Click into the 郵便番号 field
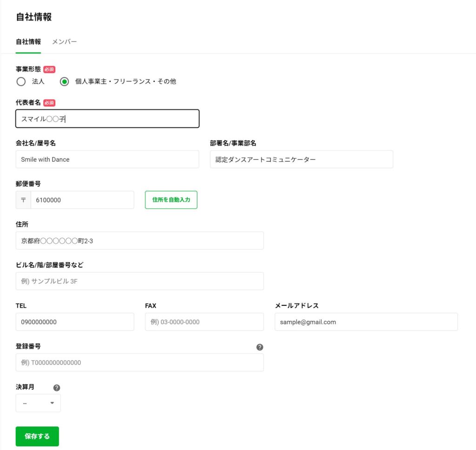Screen dimensions: 476x450 (x=82, y=200)
